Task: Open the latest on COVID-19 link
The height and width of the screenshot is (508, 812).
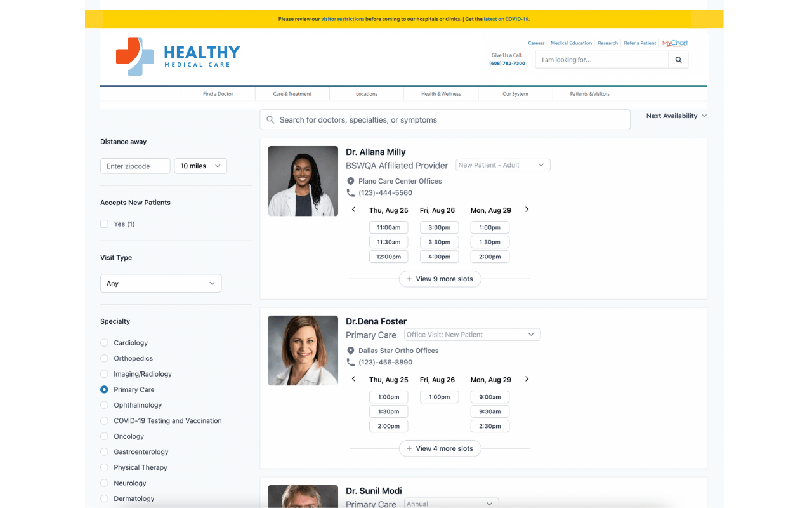Action: tap(506, 19)
